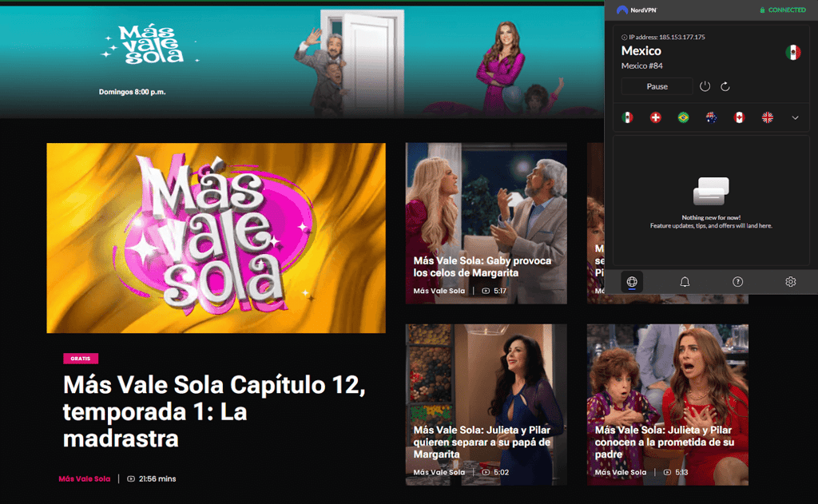Connect to Canada via its flag
This screenshot has width=818, height=504.
(739, 117)
